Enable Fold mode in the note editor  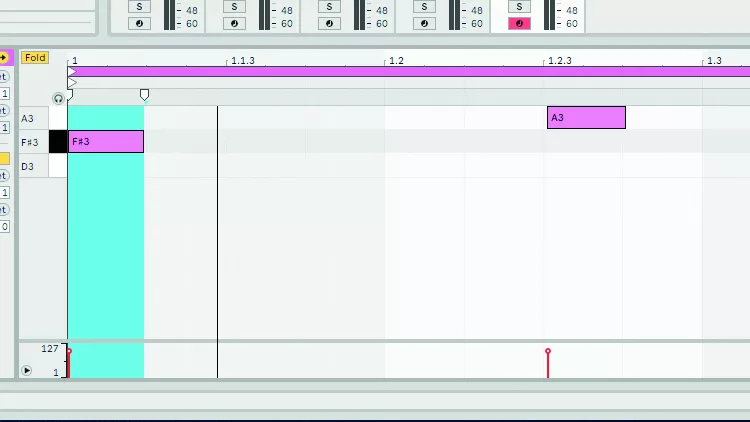[x=35, y=58]
